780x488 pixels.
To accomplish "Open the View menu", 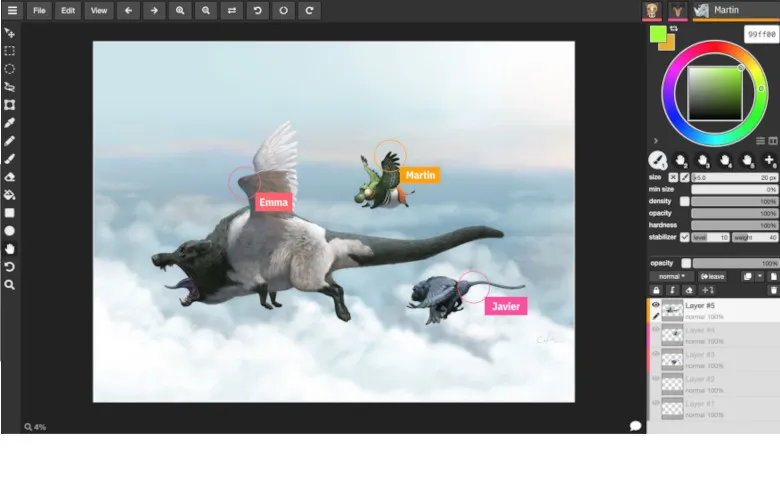I will [x=98, y=11].
